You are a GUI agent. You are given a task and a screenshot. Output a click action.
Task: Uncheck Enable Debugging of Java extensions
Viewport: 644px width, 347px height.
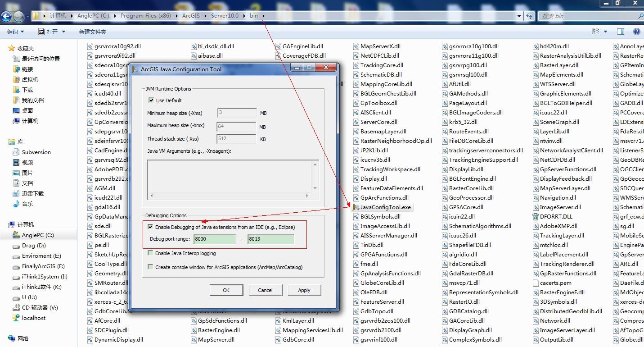pos(150,227)
